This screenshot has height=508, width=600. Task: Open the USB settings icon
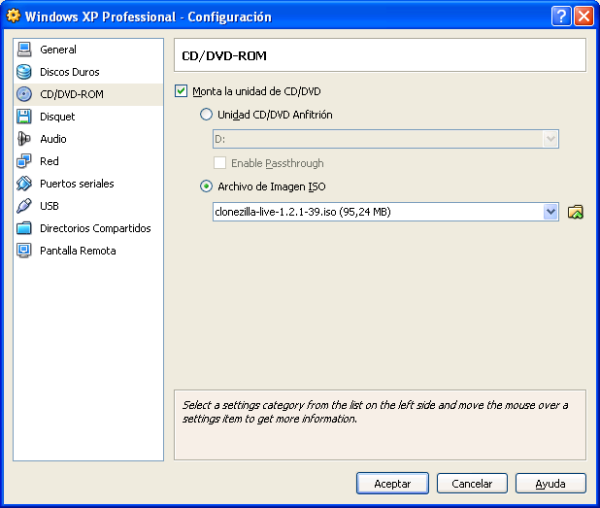tap(24, 206)
